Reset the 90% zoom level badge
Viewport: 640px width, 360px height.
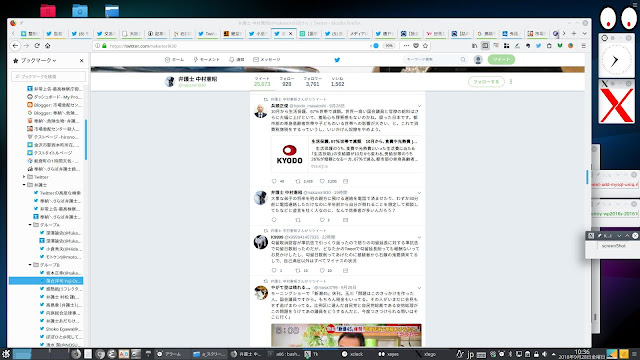click(x=389, y=46)
